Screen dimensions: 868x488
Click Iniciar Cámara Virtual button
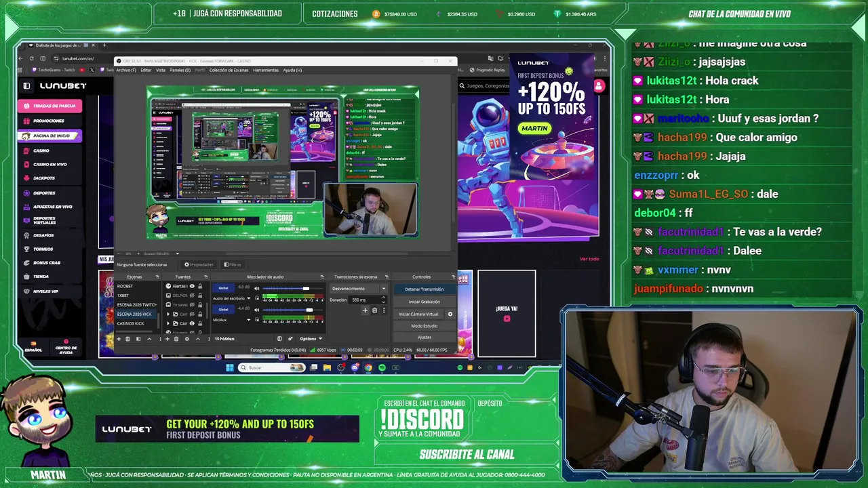pyautogui.click(x=418, y=314)
